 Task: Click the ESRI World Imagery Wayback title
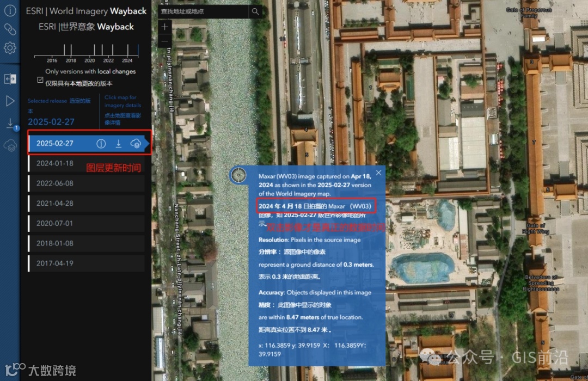[86, 11]
